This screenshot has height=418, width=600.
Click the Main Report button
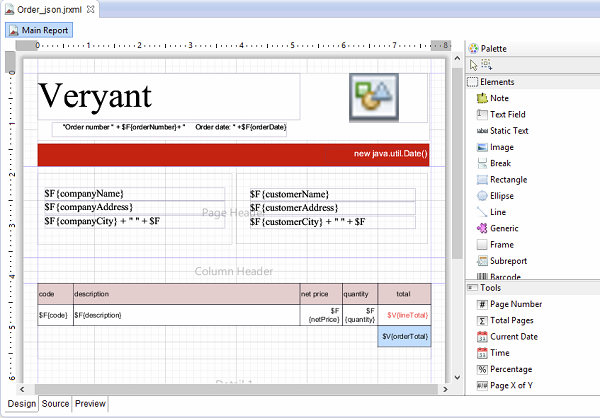tap(40, 30)
